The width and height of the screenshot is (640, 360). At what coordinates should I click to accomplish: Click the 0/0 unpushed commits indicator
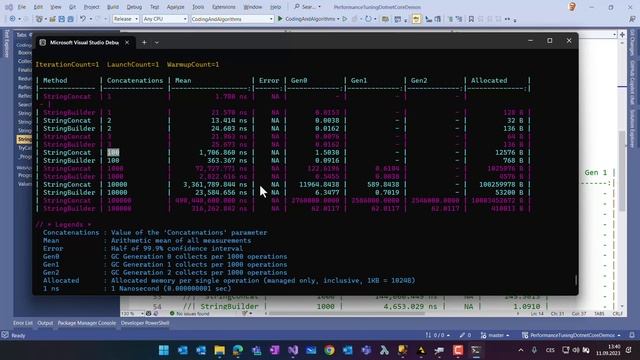[x=438, y=335]
